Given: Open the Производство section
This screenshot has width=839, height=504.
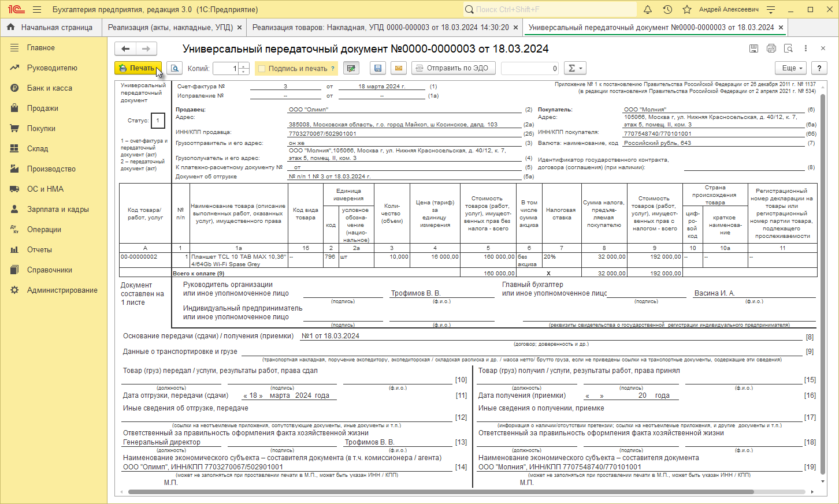Looking at the screenshot, I should 54,169.
